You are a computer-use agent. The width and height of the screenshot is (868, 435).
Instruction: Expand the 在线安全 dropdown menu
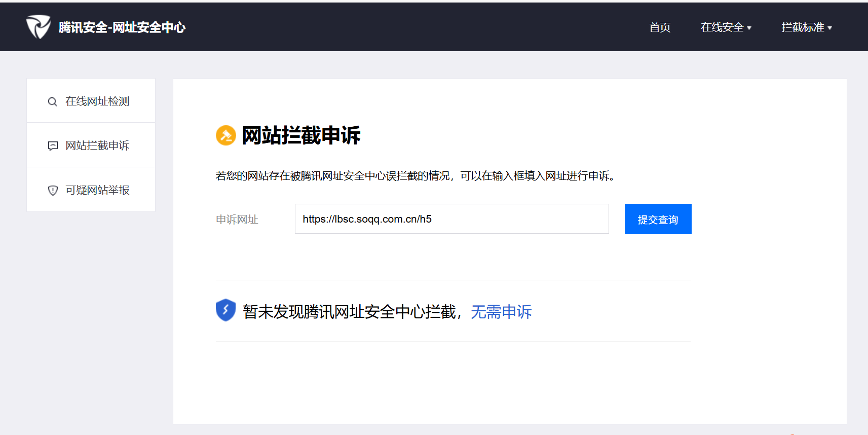pos(726,27)
